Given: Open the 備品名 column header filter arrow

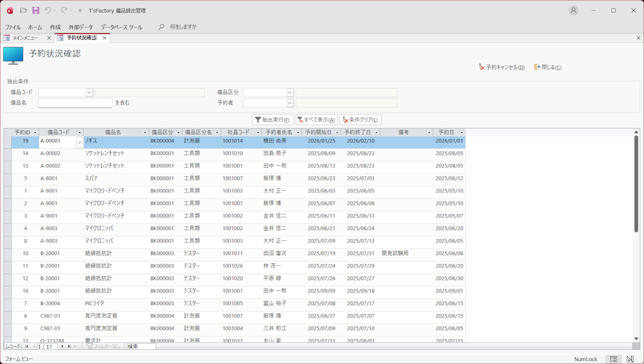Looking at the screenshot, I should pyautogui.click(x=145, y=132).
